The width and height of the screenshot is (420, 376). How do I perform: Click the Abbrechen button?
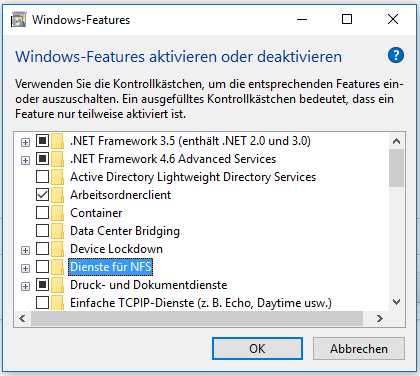tap(359, 349)
